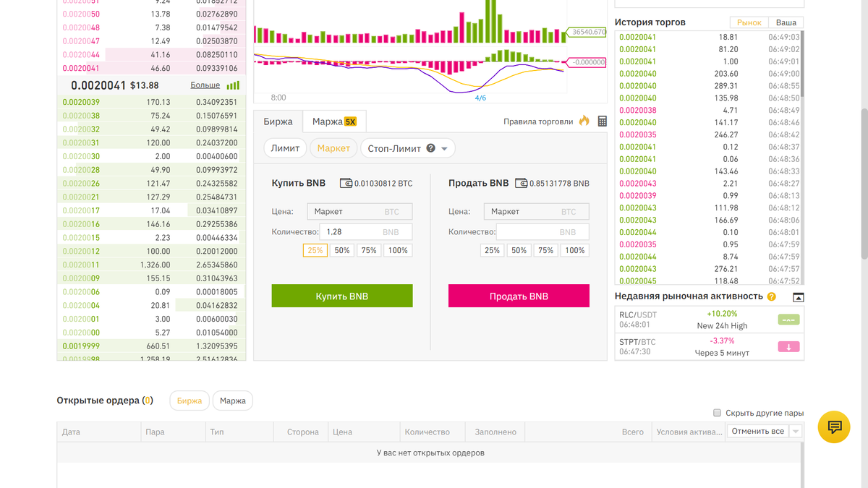Click the Отменить все button

tap(757, 432)
